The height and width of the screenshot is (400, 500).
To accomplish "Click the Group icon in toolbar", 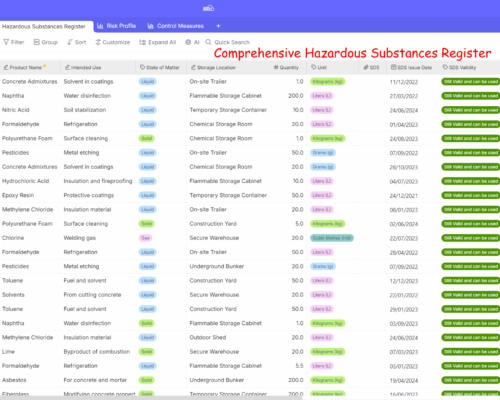I will (x=37, y=42).
